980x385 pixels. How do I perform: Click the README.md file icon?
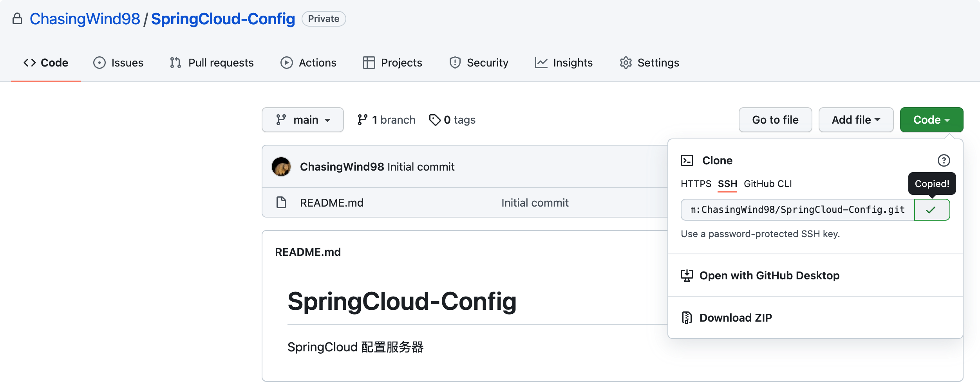(x=281, y=203)
